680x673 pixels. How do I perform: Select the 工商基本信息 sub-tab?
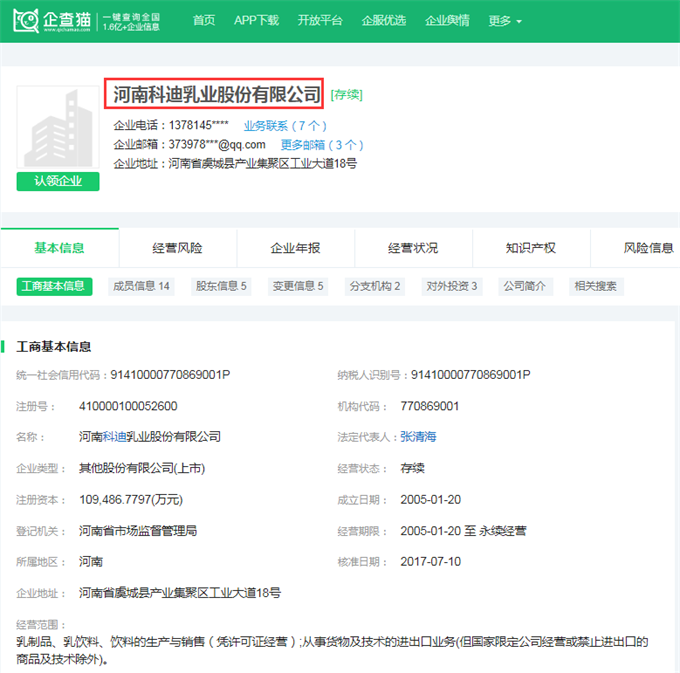point(54,286)
